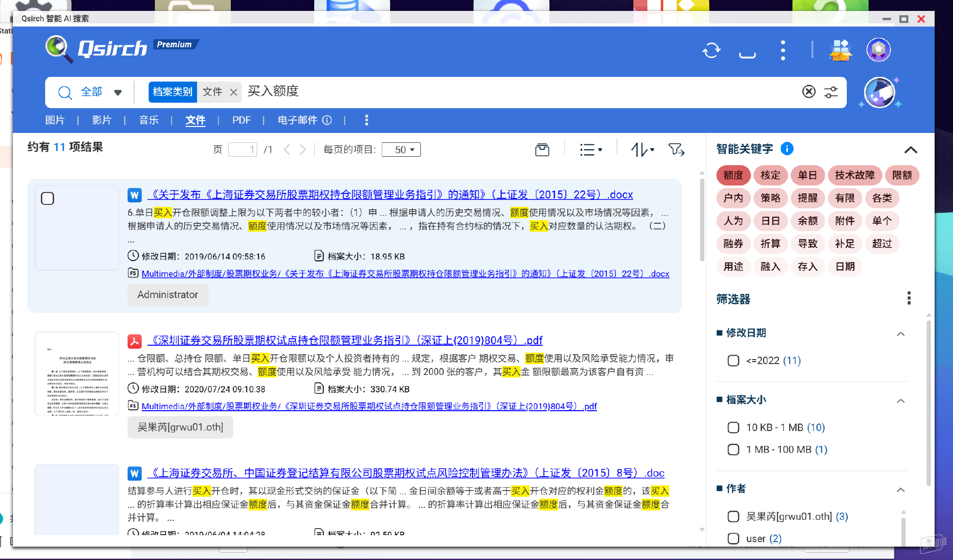The width and height of the screenshot is (953, 560).
Task: Click the AI search assistant icon
Action: pos(879,93)
